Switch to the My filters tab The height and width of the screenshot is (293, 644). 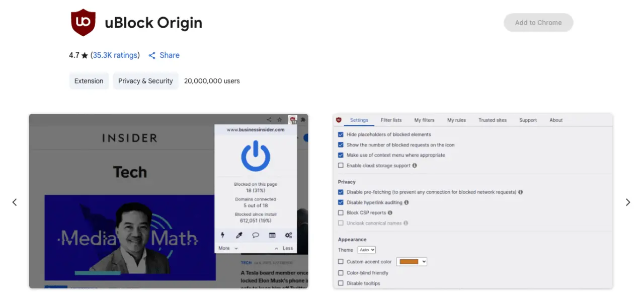pos(424,120)
